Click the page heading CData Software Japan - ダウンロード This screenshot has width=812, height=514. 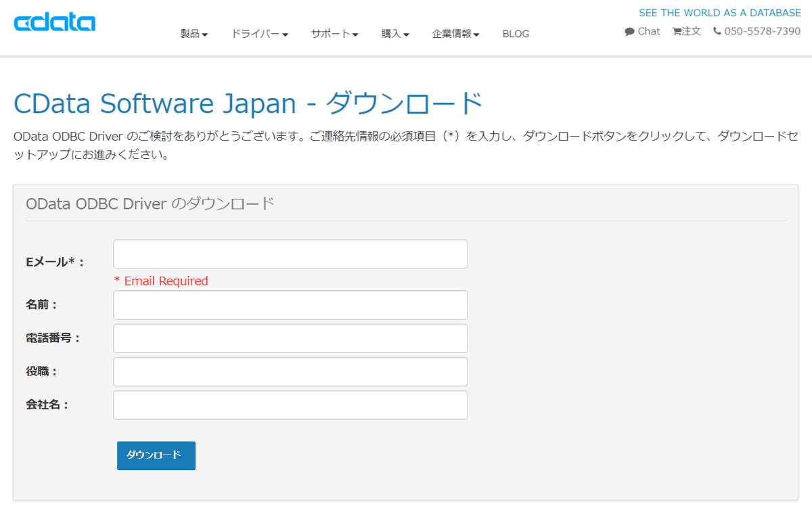(x=248, y=103)
